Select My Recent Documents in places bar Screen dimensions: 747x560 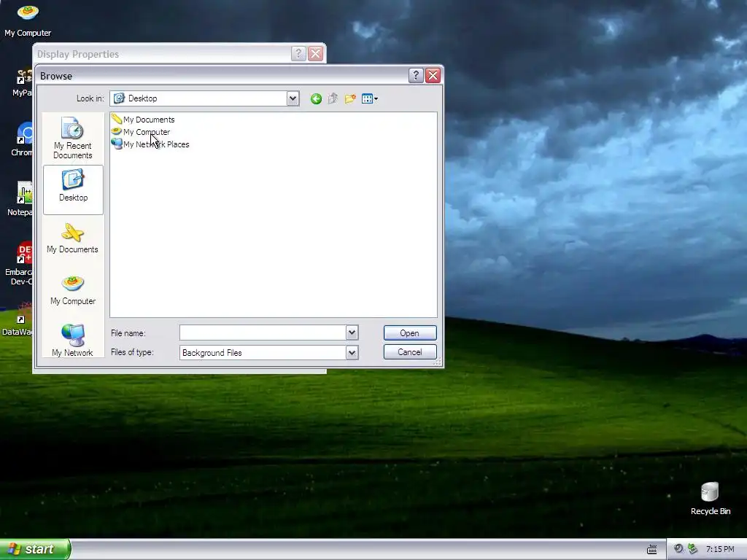point(73,138)
